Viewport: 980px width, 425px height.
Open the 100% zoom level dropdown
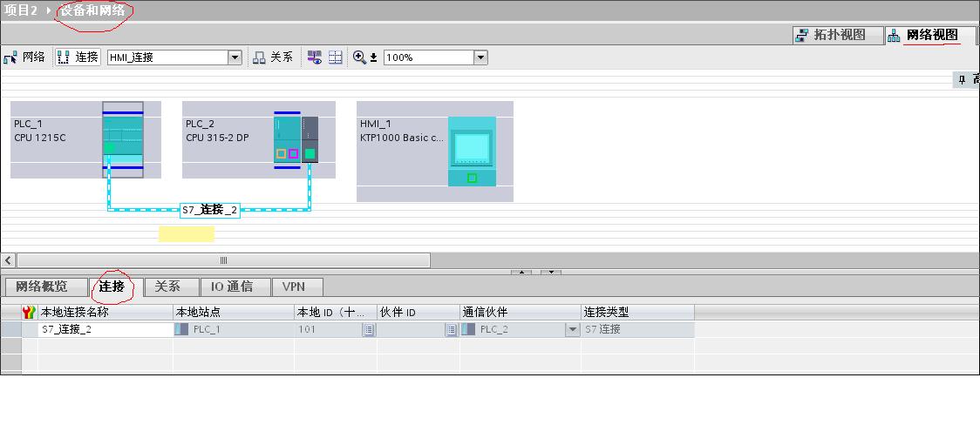point(480,57)
